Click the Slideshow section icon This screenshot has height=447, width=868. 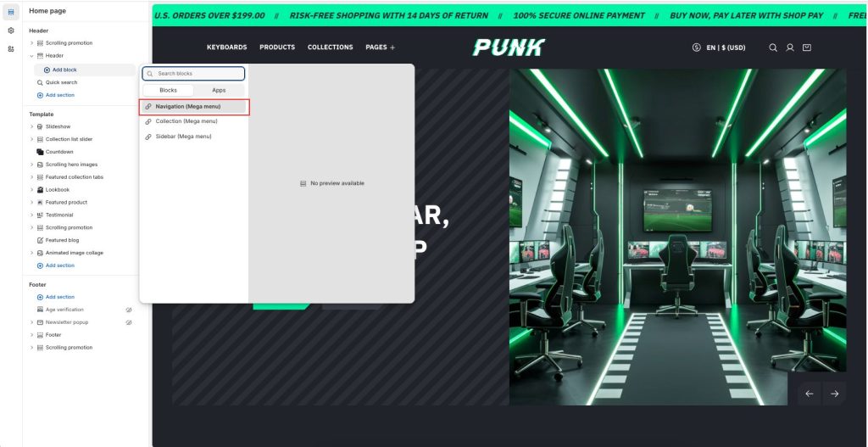tap(40, 127)
